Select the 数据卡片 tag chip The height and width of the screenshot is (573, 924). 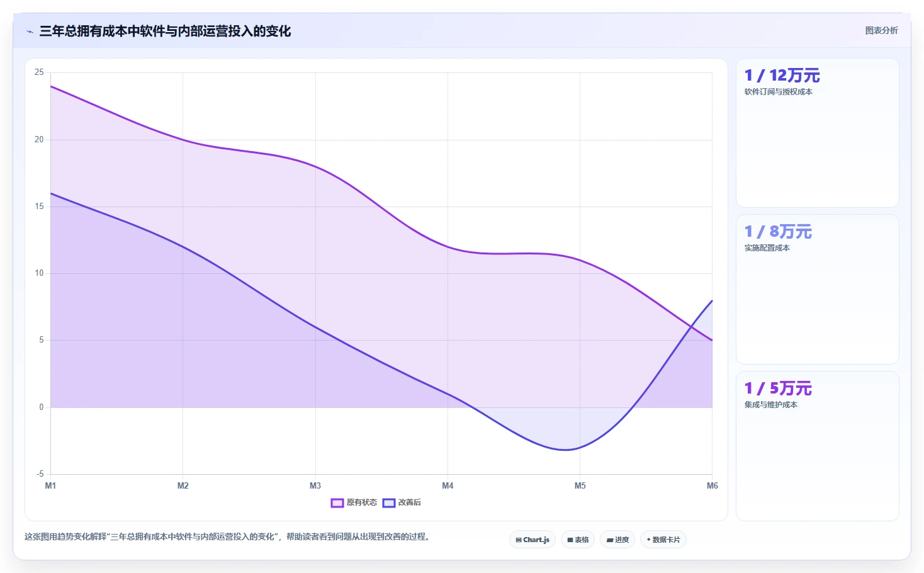click(663, 540)
